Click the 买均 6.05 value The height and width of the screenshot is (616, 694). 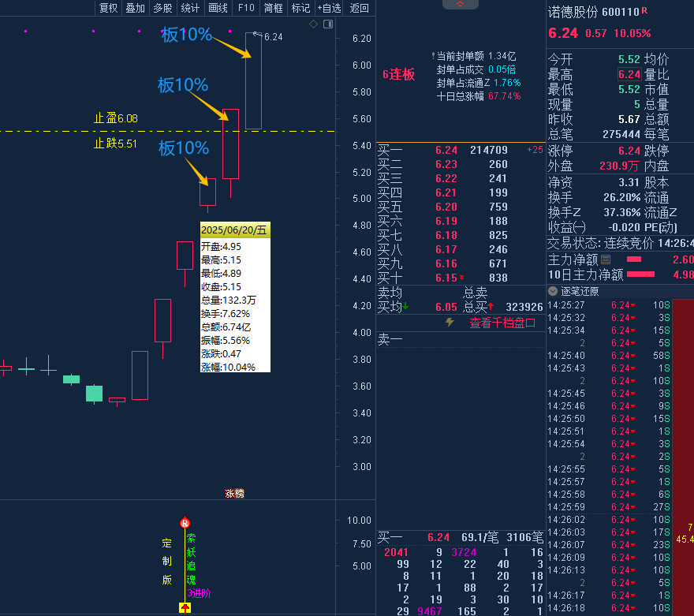446,307
